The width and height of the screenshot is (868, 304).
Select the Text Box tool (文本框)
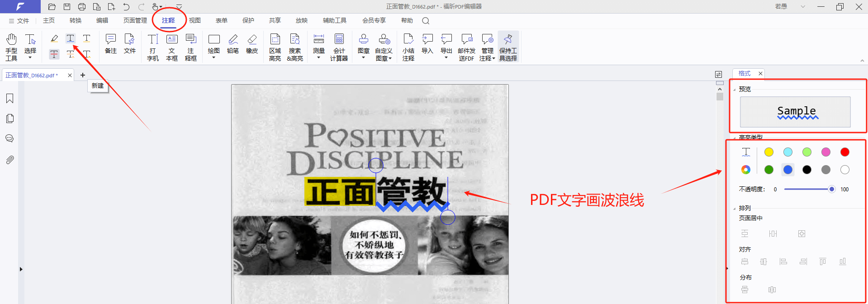pyautogui.click(x=172, y=47)
